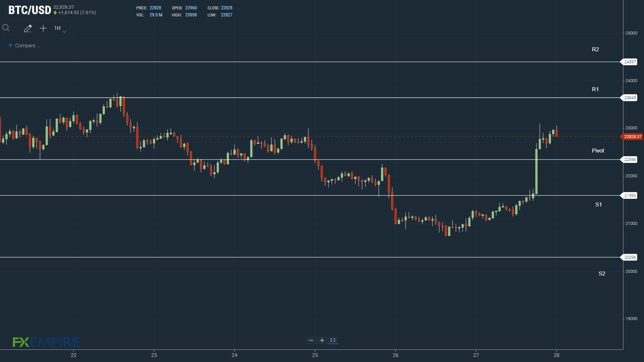Click the date label 28 on time axis
This screenshot has height=362, width=644.
(x=556, y=355)
